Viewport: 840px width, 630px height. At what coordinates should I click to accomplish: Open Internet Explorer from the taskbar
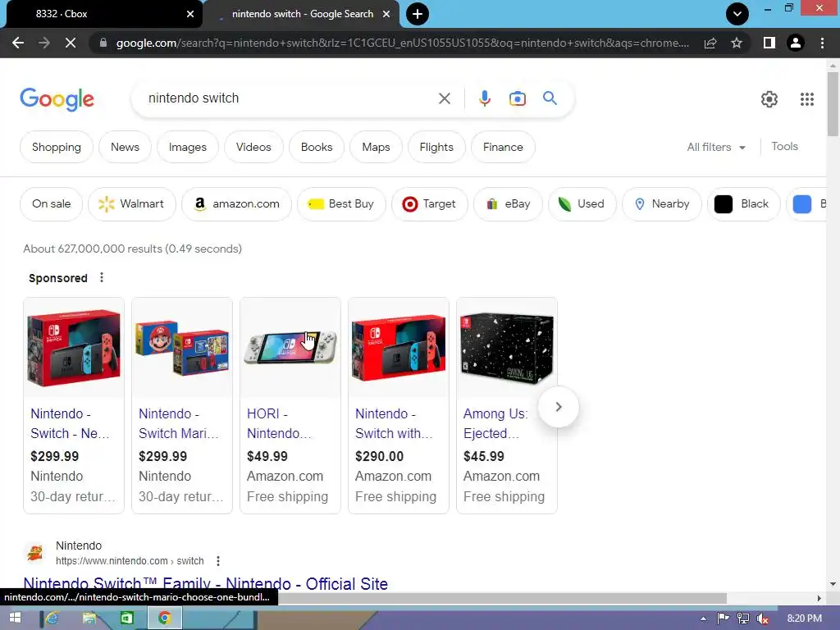pos(52,619)
